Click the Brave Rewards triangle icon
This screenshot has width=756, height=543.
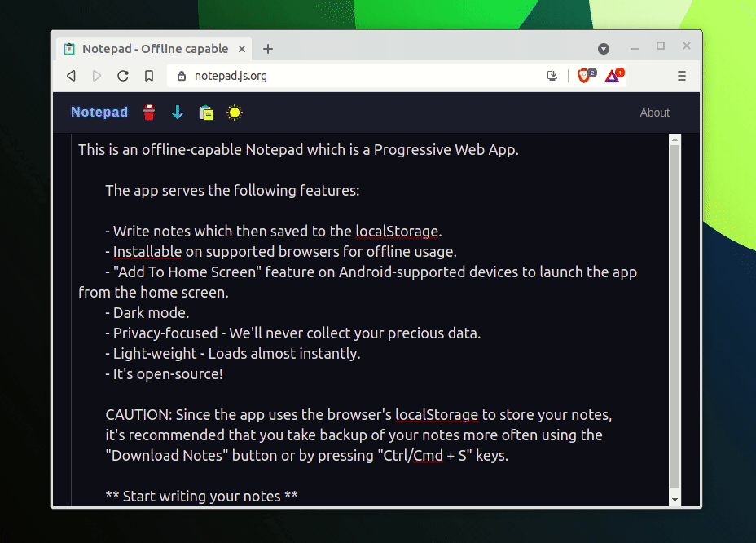tap(612, 76)
